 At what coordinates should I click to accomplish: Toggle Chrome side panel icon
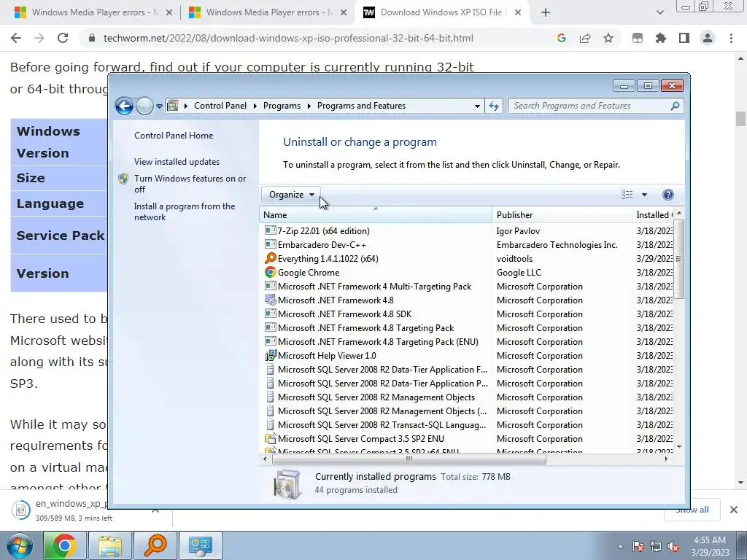(x=684, y=38)
